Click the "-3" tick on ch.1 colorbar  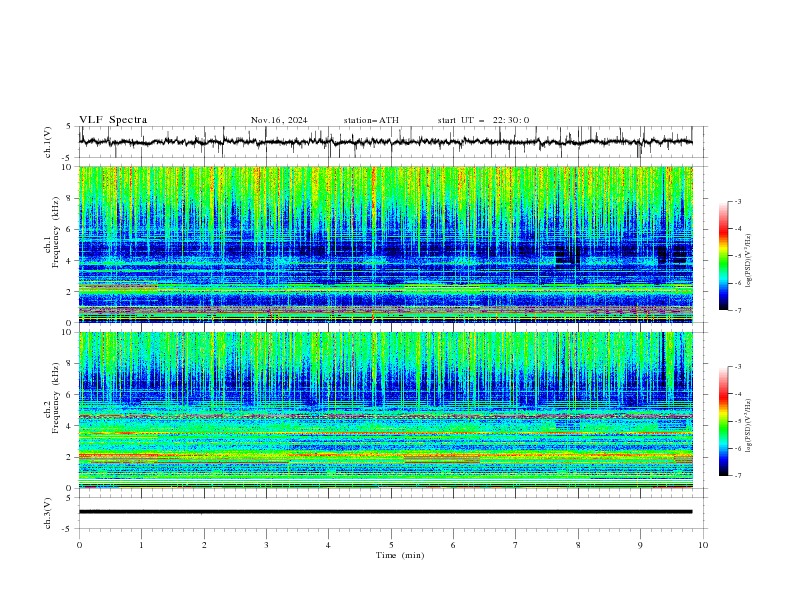click(737, 201)
